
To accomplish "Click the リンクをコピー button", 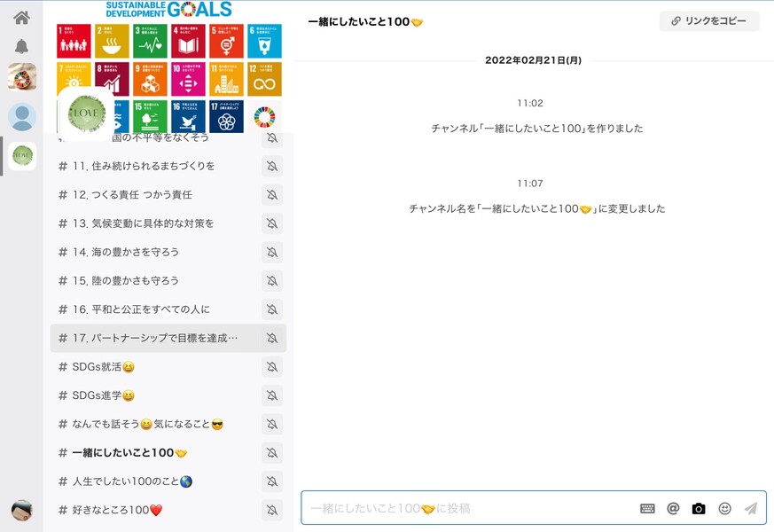I will (709, 20).
